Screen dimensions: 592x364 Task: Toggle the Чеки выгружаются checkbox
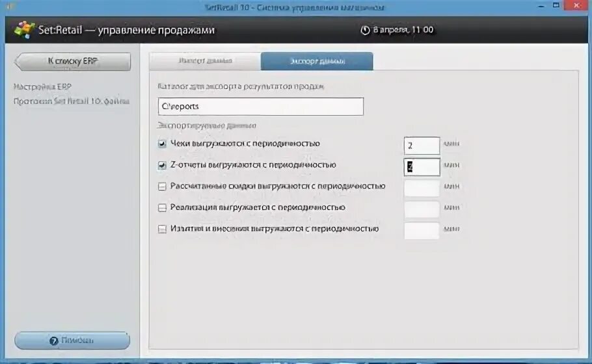point(162,144)
